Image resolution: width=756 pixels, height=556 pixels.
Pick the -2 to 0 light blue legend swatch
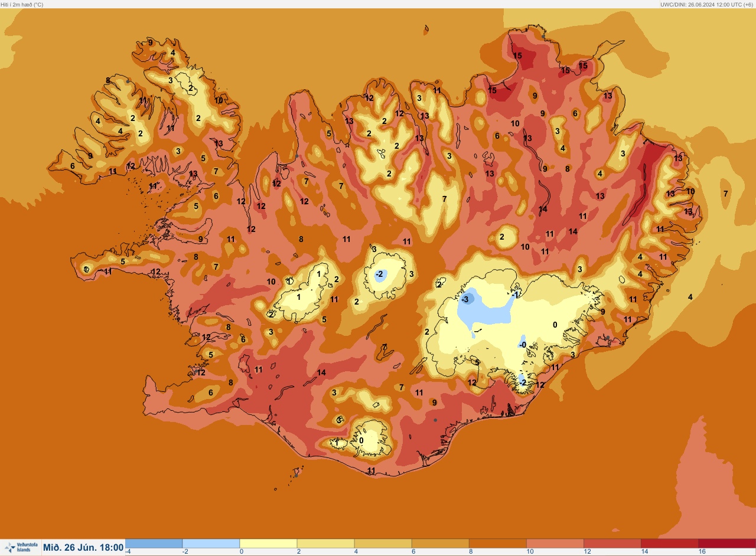tap(211, 544)
